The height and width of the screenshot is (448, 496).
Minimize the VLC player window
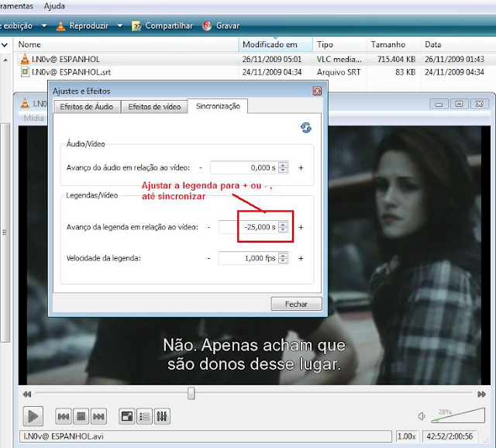click(x=439, y=104)
